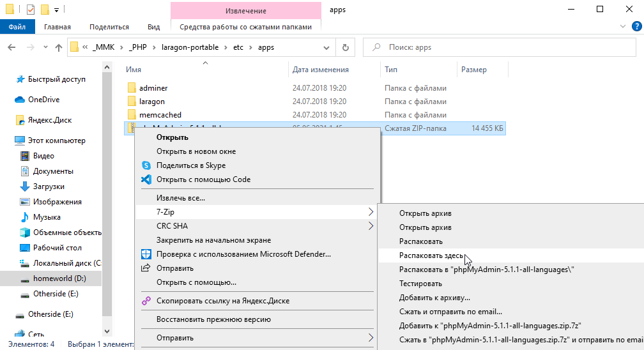Expand the CRC SHA submenu arrow

[371, 225]
